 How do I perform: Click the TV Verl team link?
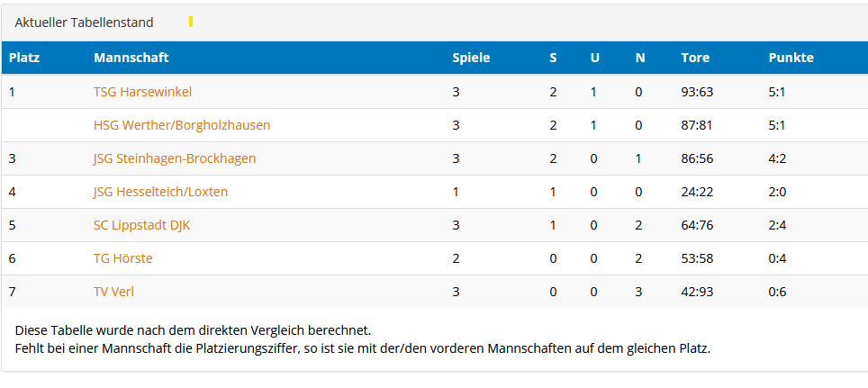click(113, 292)
